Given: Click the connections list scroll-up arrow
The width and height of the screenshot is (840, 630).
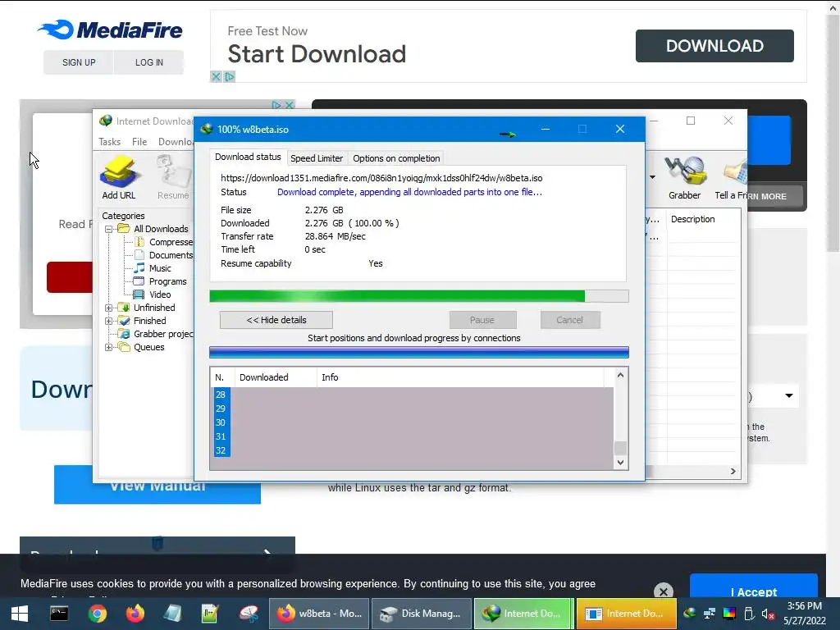Looking at the screenshot, I should coord(620,376).
